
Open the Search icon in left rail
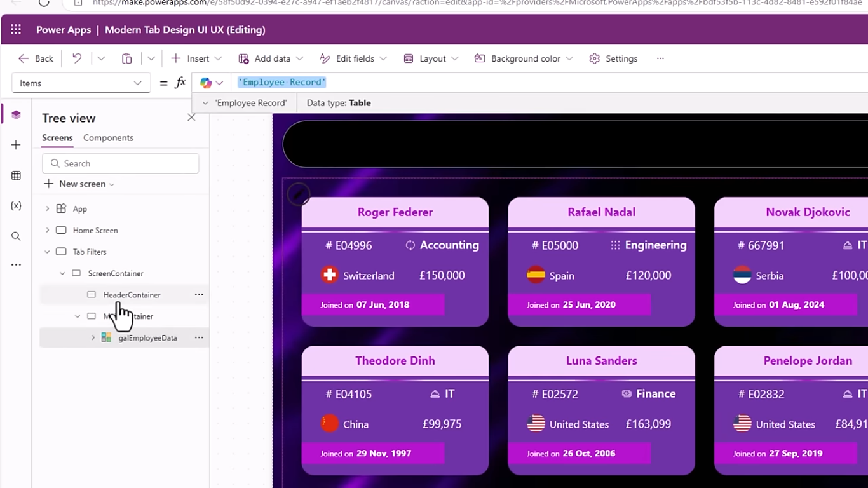[16, 236]
